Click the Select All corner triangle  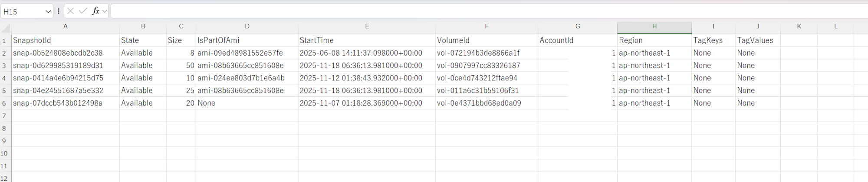[x=6, y=28]
